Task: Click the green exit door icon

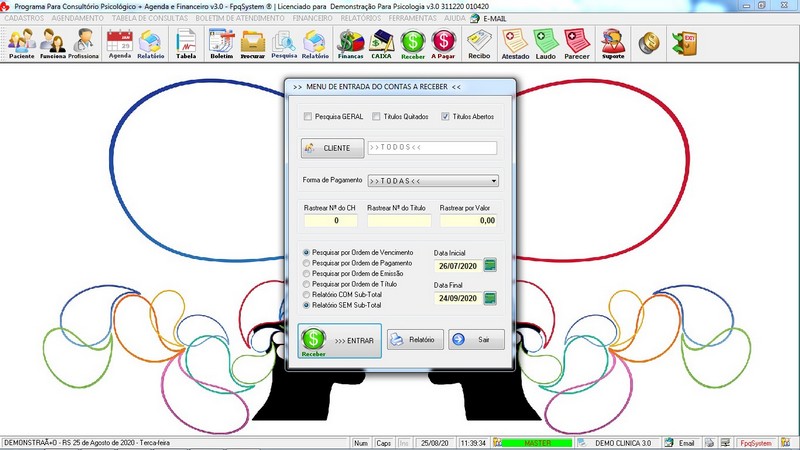Action: tap(685, 43)
